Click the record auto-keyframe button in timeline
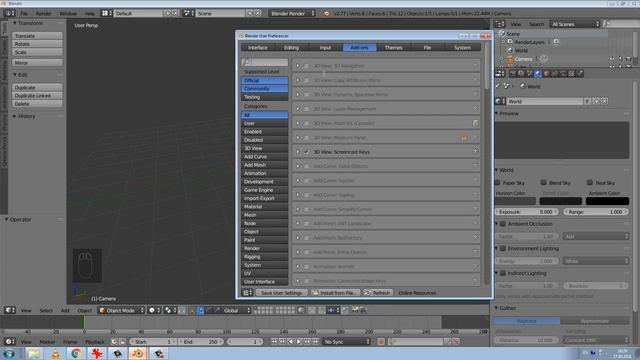The image size is (640, 360). coord(381,342)
